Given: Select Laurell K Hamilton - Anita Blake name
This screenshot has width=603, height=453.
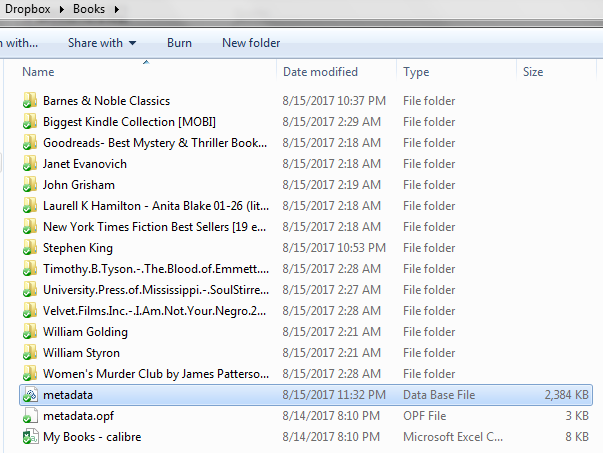Looking at the screenshot, I should tap(156, 206).
